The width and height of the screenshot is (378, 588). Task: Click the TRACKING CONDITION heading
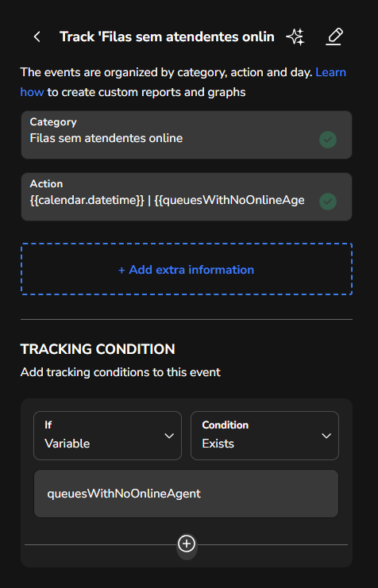tap(98, 349)
